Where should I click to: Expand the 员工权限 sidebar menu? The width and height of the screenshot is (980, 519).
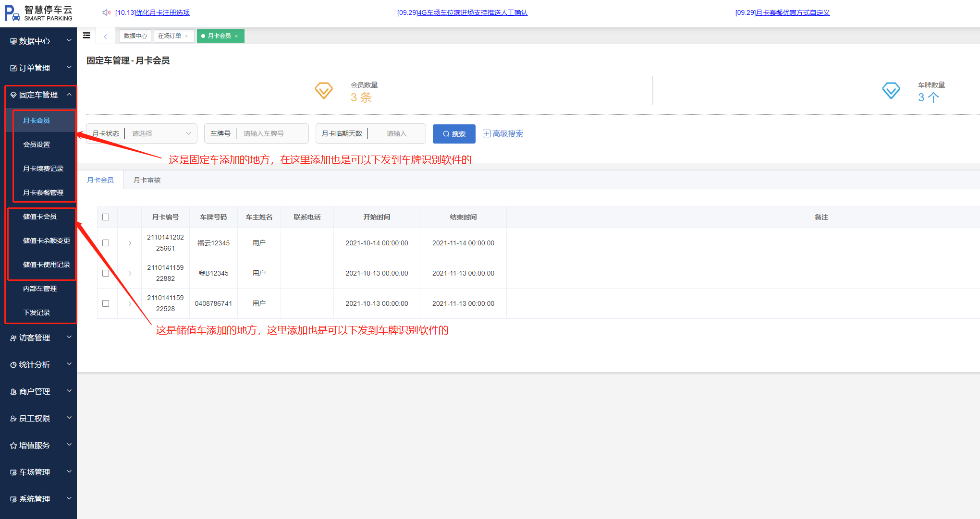(x=69, y=418)
